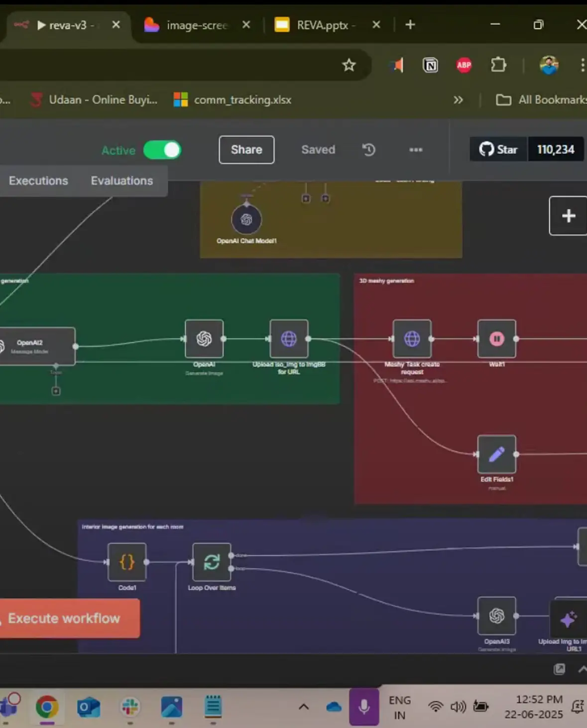587x728 pixels.
Task: Open the three-dots workflow options menu
Action: 416,150
